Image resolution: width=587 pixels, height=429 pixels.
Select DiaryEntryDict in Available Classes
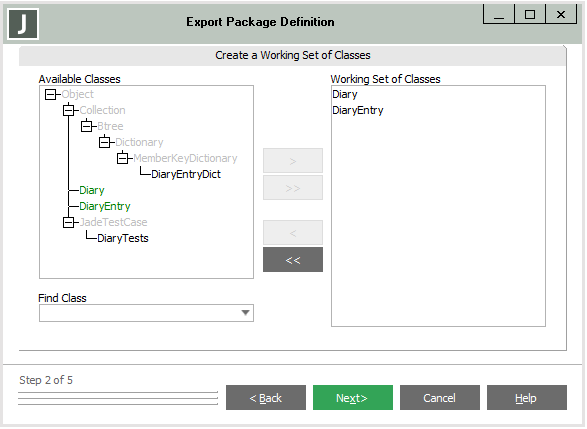point(186,174)
